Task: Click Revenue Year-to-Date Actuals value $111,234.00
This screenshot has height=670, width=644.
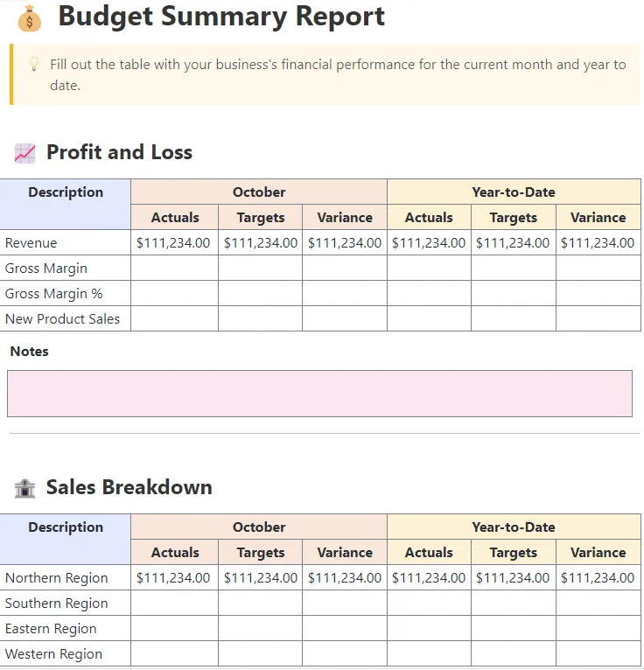Action: pos(429,243)
